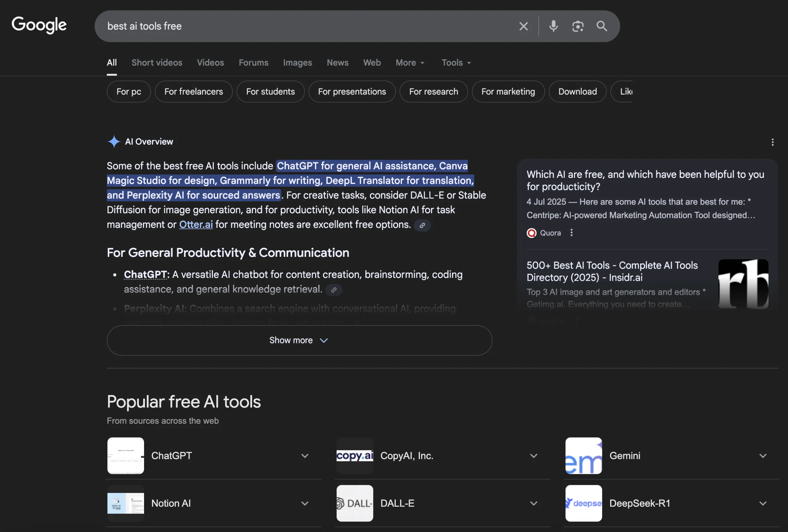
Task: Click the DALL-E tool name label
Action: click(397, 503)
